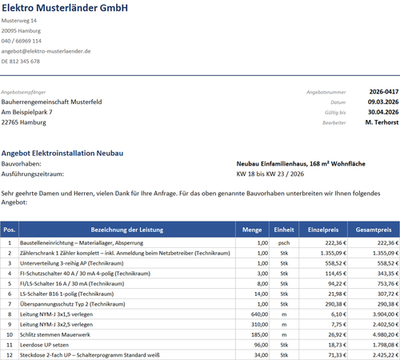This screenshot has height=360, width=400.
Task: Click total 1.798,08 €
Action: pyautogui.click(x=386, y=345)
